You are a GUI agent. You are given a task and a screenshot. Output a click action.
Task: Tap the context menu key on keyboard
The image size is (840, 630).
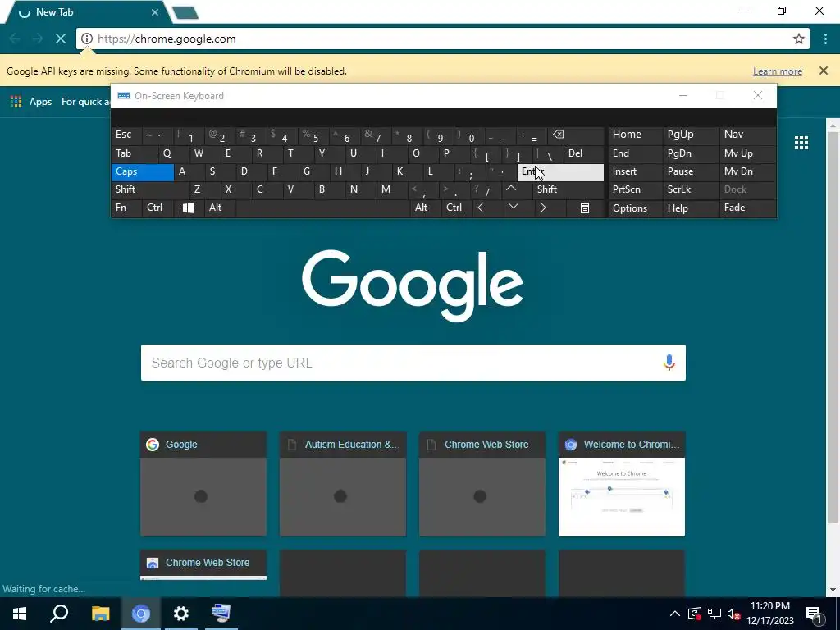[584, 208]
